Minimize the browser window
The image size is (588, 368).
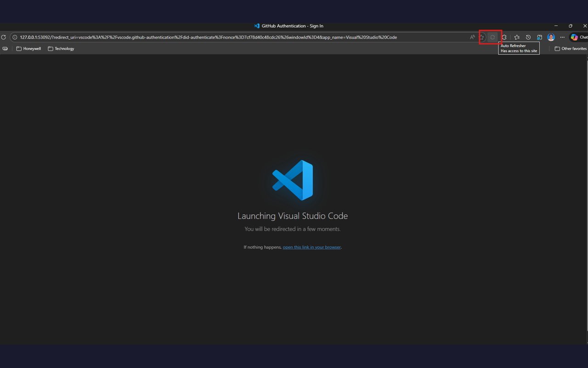point(556,26)
